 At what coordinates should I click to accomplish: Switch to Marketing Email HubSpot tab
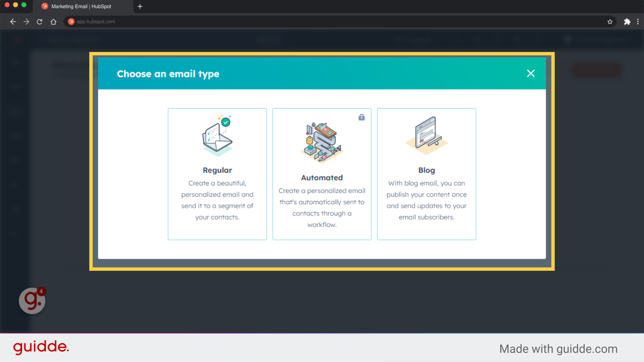pos(81,6)
